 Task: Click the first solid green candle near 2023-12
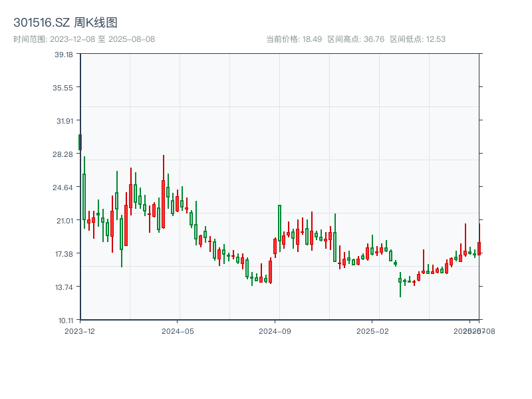(x=80, y=142)
